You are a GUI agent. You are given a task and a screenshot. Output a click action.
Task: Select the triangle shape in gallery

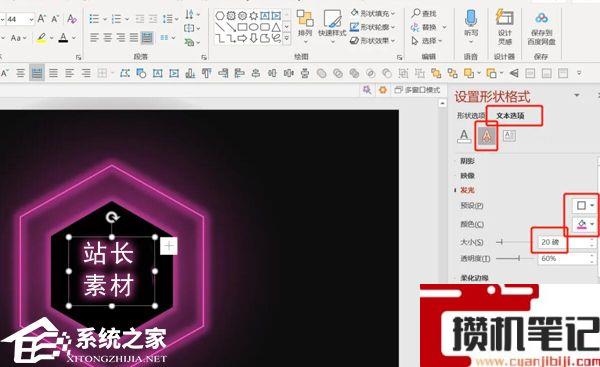[276, 27]
